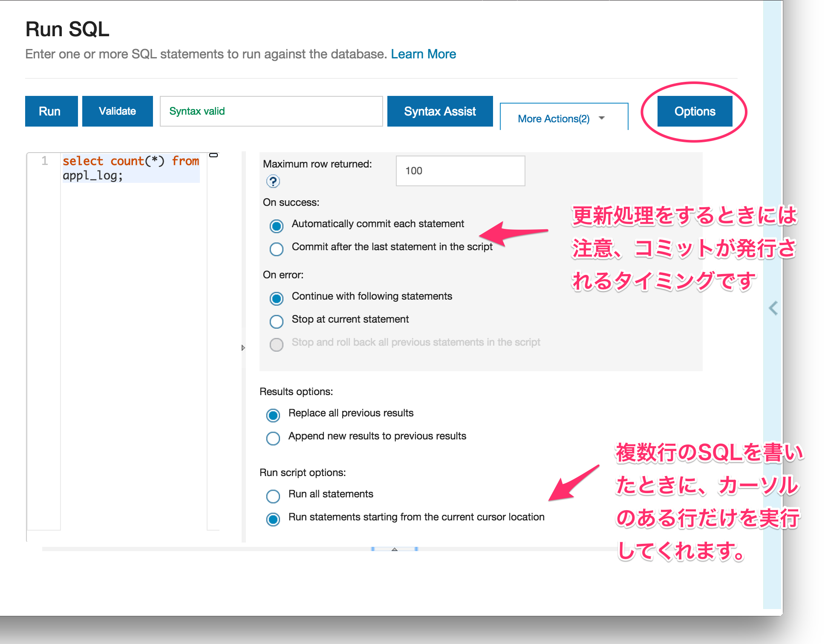Image resolution: width=825 pixels, height=644 pixels.
Task: Select Replace all previous results
Action: pos(273,415)
